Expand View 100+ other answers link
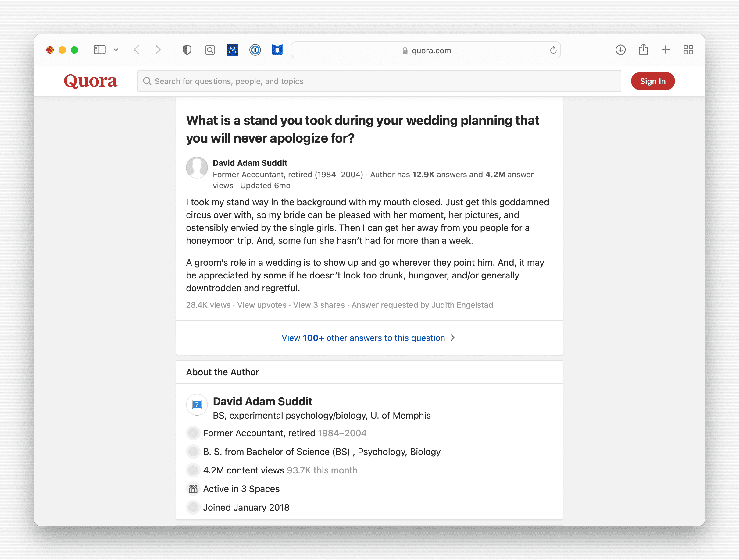 (368, 338)
